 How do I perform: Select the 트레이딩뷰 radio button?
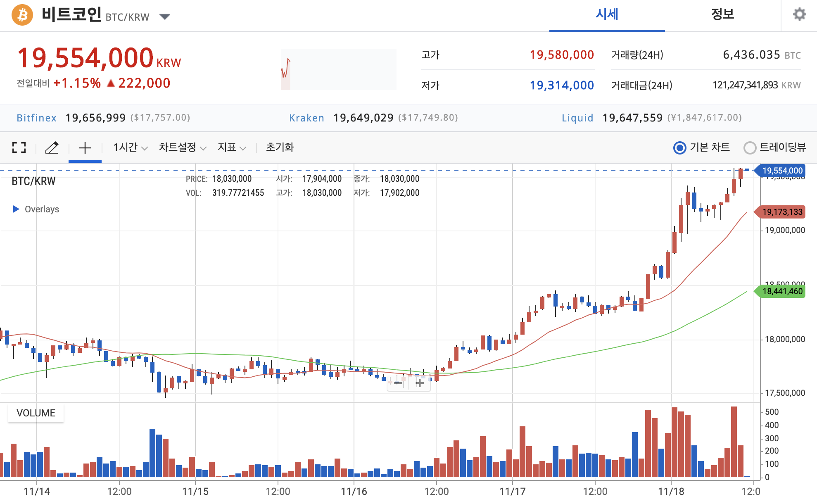pyautogui.click(x=750, y=147)
